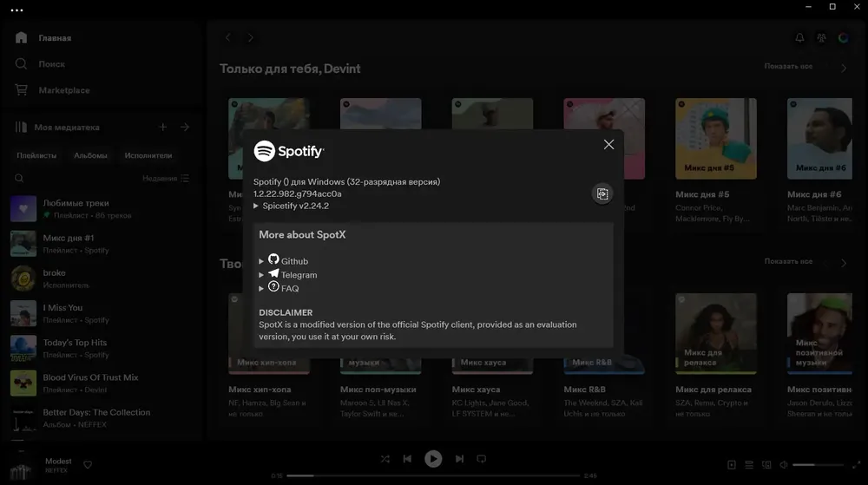Open the queue icon

coord(749,464)
